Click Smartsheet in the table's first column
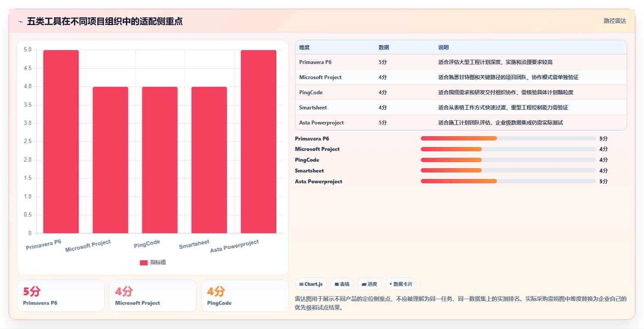Screen dimensions: 644x329 coord(313,108)
